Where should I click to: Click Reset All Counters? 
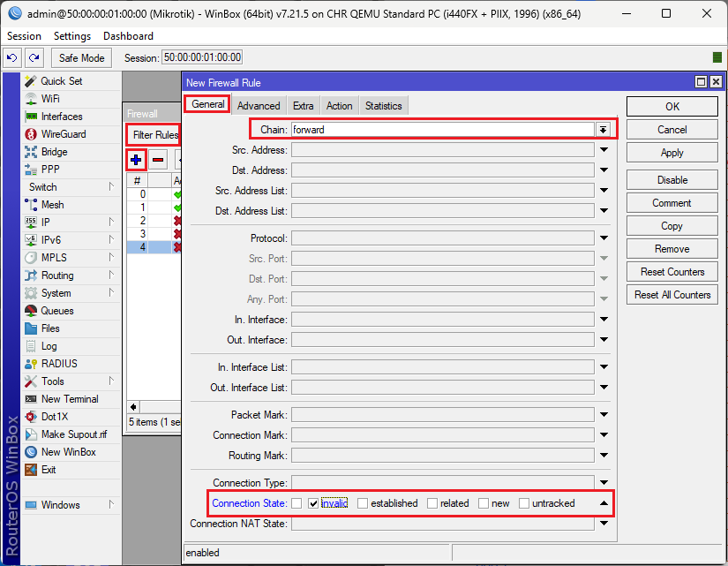click(x=672, y=295)
